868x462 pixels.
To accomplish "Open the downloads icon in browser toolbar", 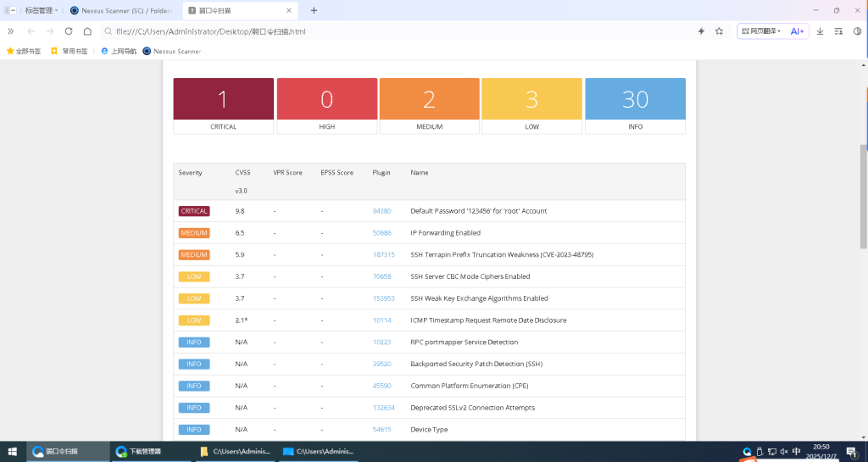I will (x=820, y=31).
